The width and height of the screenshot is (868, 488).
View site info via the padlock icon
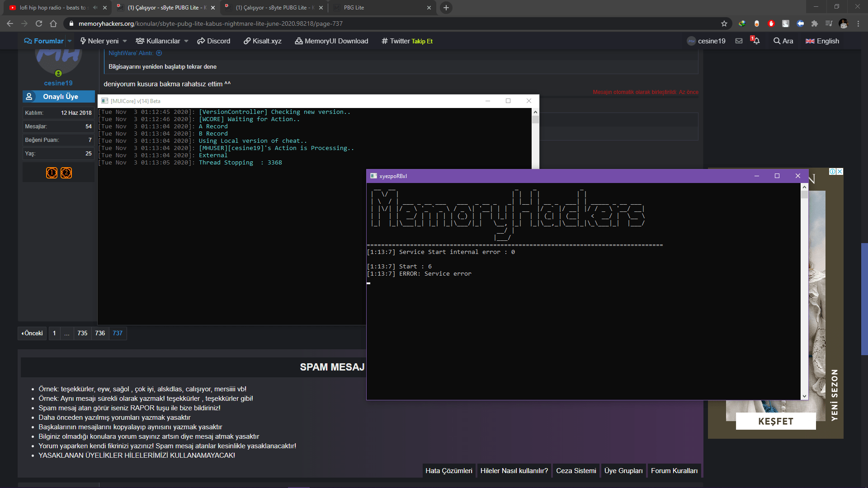pyautogui.click(x=71, y=23)
